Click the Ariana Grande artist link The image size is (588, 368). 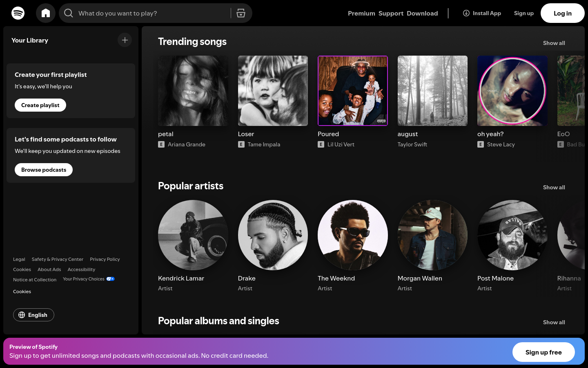tap(187, 144)
